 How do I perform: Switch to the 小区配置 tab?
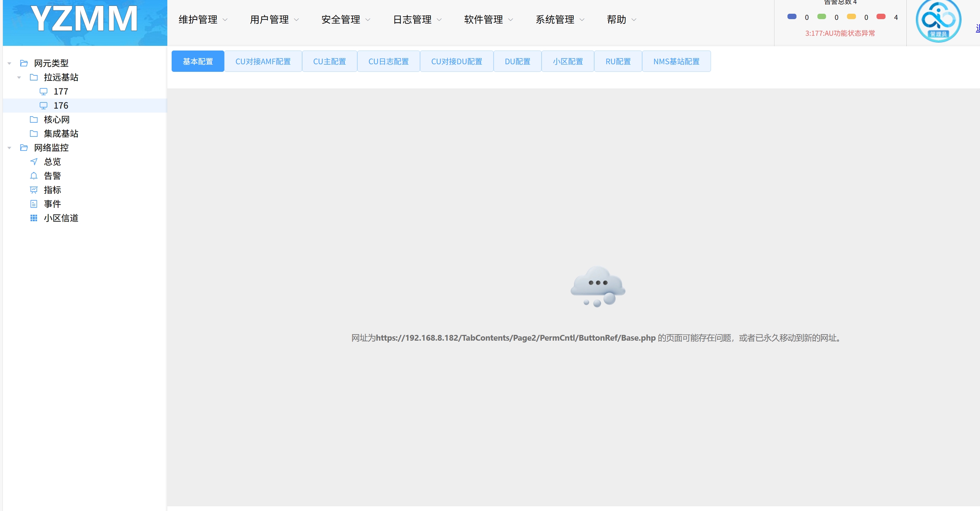coord(568,61)
